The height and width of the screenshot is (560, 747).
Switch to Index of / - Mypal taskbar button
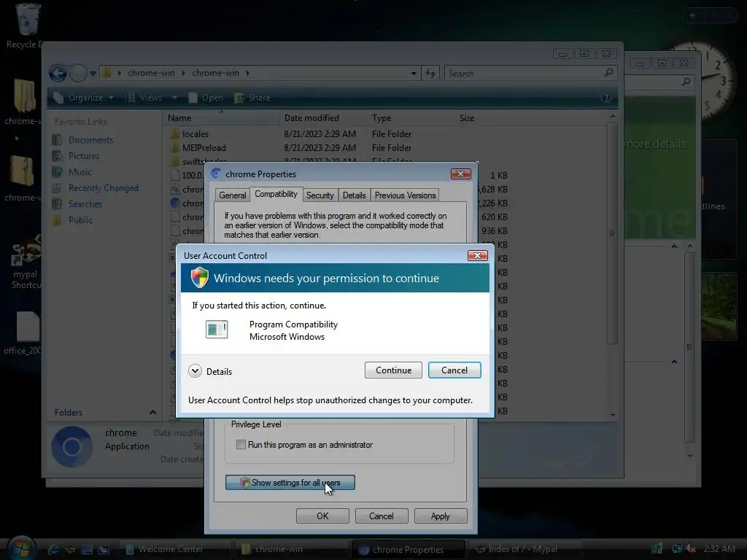click(525, 550)
